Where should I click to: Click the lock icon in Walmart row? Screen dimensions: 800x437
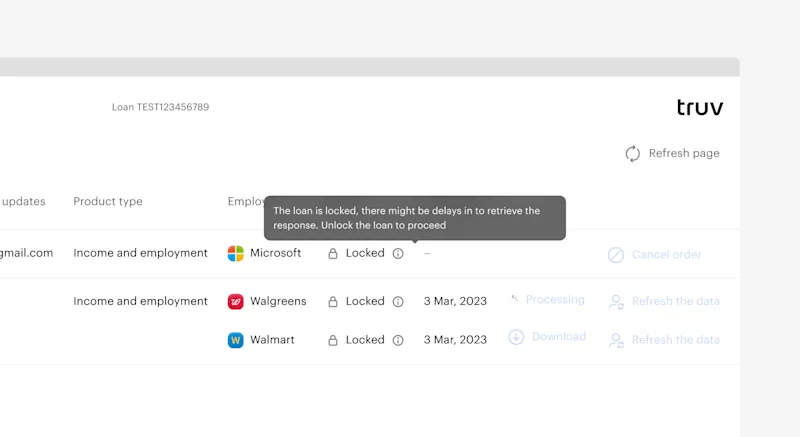click(333, 340)
